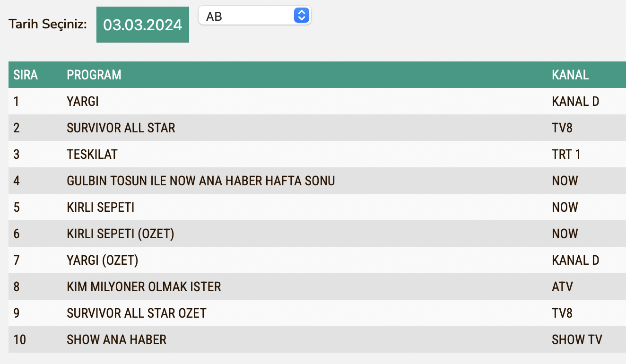The image size is (626, 364).
Task: Click the ATV channel cell
Action: click(x=562, y=286)
